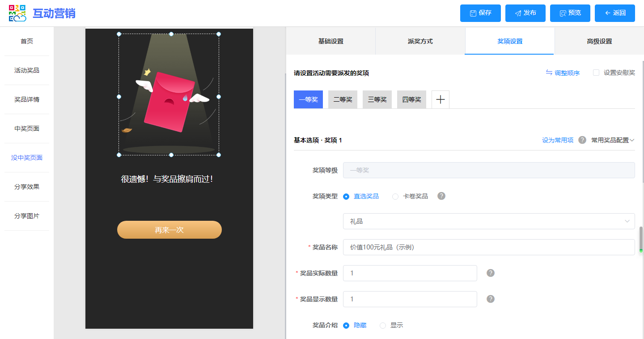The height and width of the screenshot is (339, 644).
Task: Open 没中奖页面 in the left sidebar
Action: pyautogui.click(x=27, y=158)
